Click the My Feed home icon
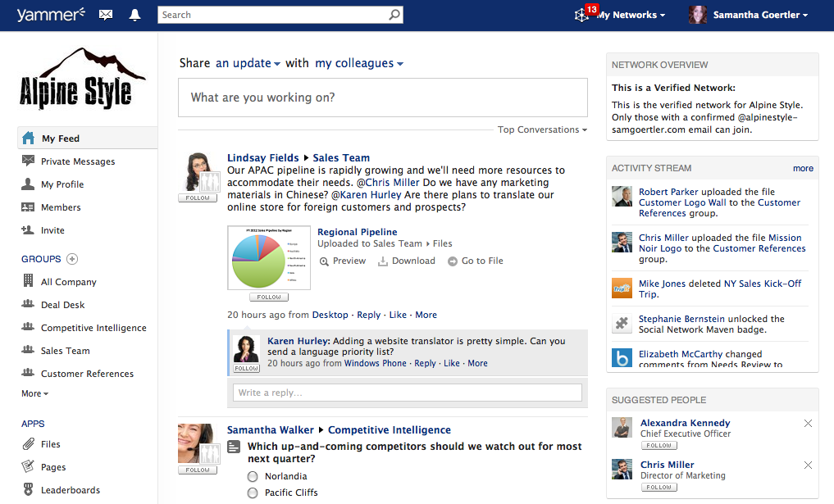Image resolution: width=834 pixels, height=504 pixels. pyautogui.click(x=28, y=138)
